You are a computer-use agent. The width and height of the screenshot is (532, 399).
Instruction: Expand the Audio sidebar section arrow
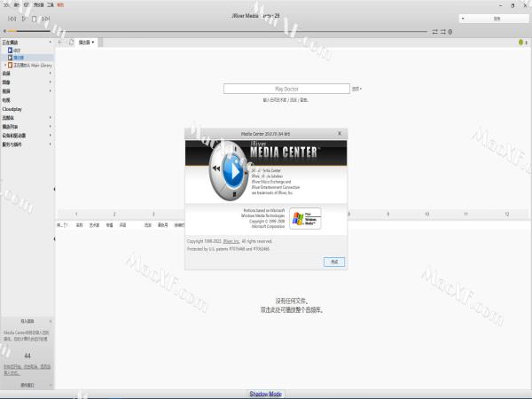[51, 73]
